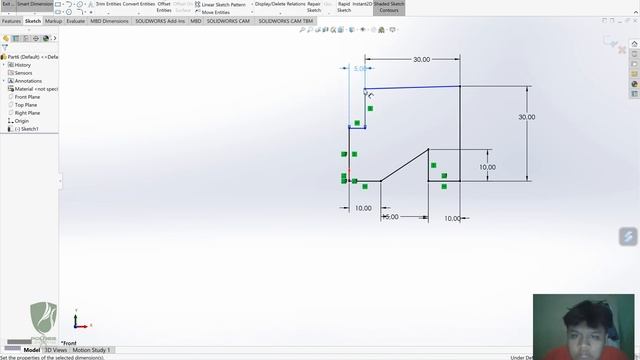Open the SOLIDWORKS Add-Ins tab
Image resolution: width=640 pixels, height=360 pixels.
[x=160, y=21]
